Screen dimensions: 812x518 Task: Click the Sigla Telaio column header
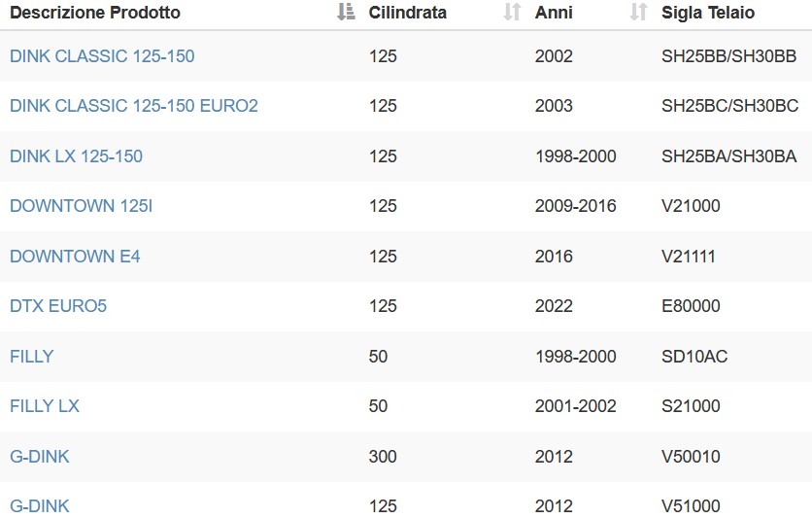708,13
